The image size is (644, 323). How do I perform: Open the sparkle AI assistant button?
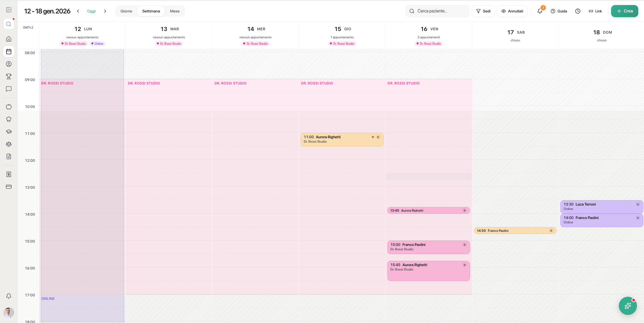[628, 306]
